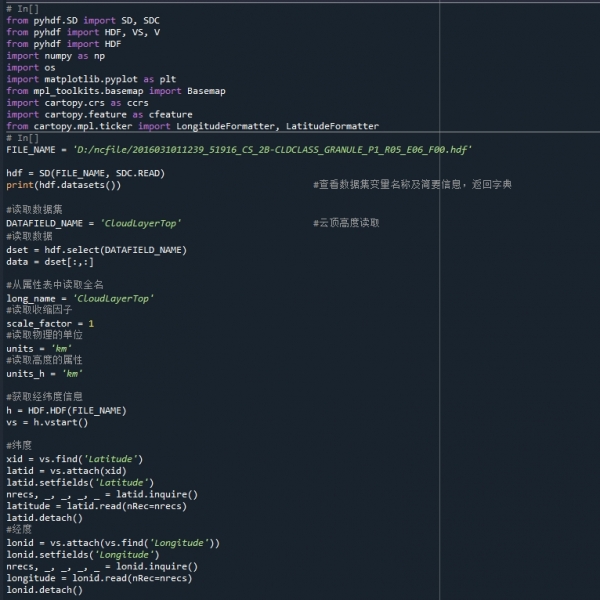Click the 'latitude = latid.read' line
The image size is (600, 600).
(96, 506)
